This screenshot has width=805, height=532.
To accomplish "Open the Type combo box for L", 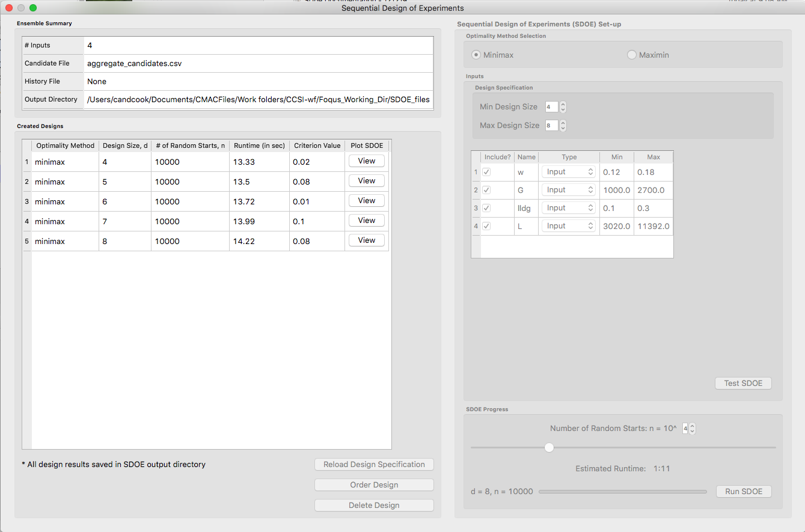I will pyautogui.click(x=568, y=226).
